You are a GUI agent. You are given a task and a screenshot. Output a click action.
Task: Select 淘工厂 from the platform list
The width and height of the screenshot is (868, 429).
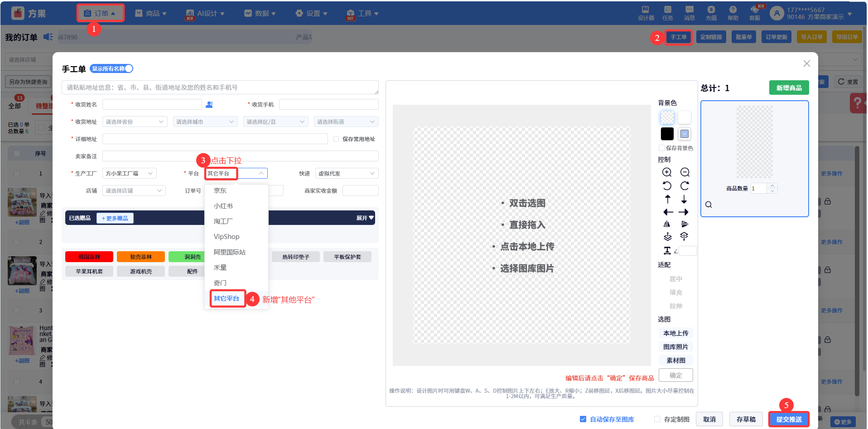pyautogui.click(x=236, y=221)
